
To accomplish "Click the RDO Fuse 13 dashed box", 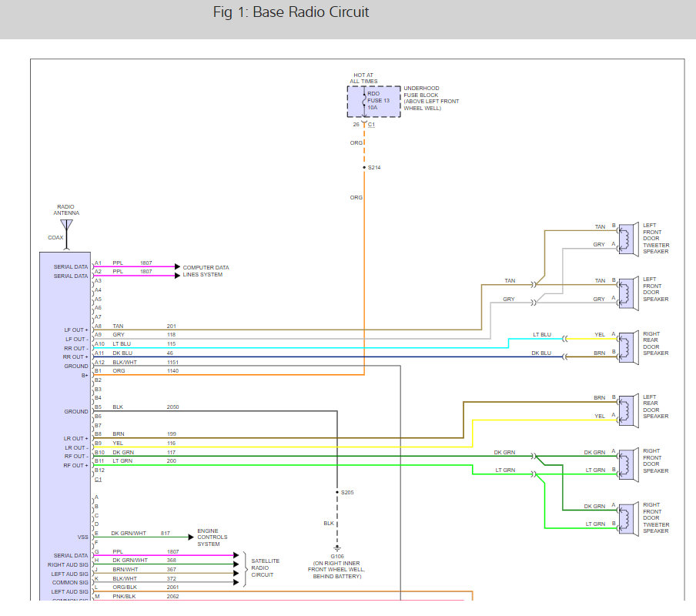I will (373, 101).
